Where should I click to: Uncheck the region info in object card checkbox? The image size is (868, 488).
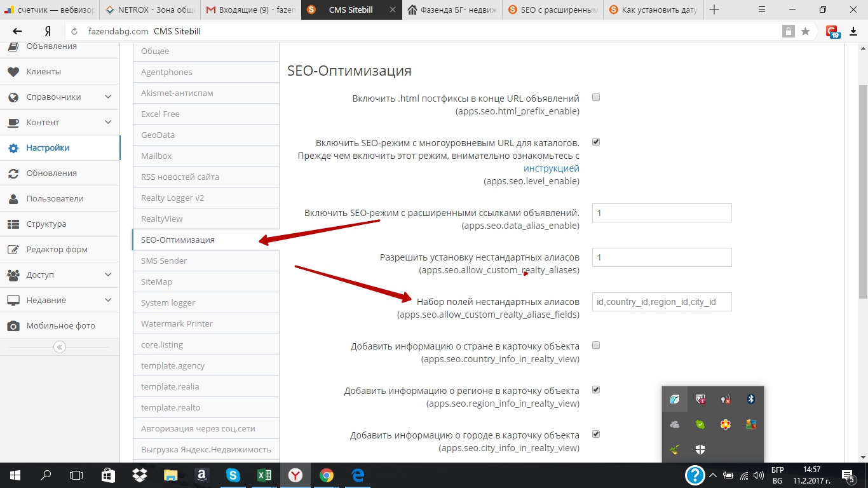[596, 390]
